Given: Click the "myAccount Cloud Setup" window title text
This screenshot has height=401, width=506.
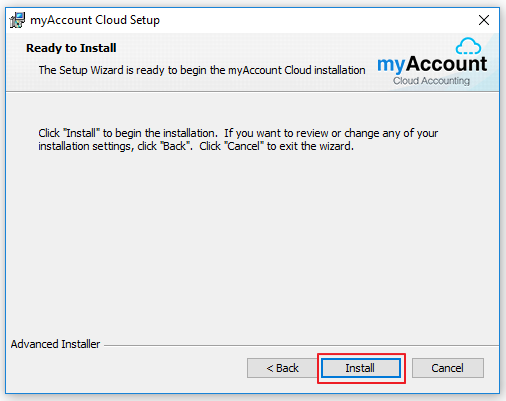Looking at the screenshot, I should coord(95,20).
